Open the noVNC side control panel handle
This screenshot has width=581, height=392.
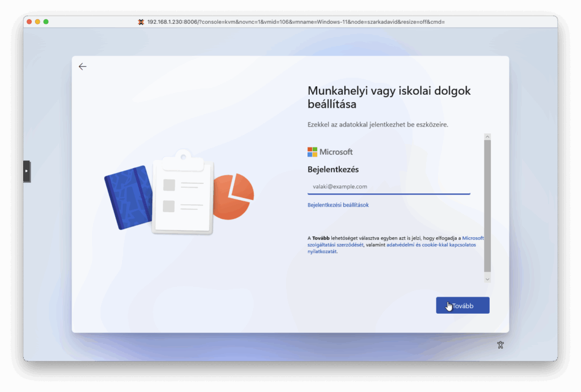[x=27, y=171]
